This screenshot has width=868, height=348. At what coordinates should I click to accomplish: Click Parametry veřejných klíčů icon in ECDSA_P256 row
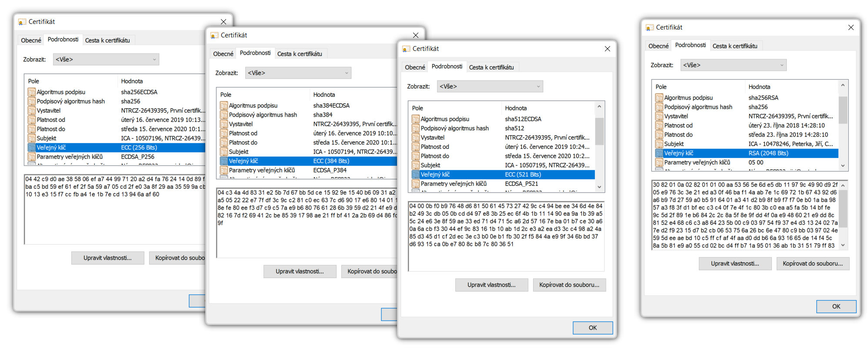point(31,157)
